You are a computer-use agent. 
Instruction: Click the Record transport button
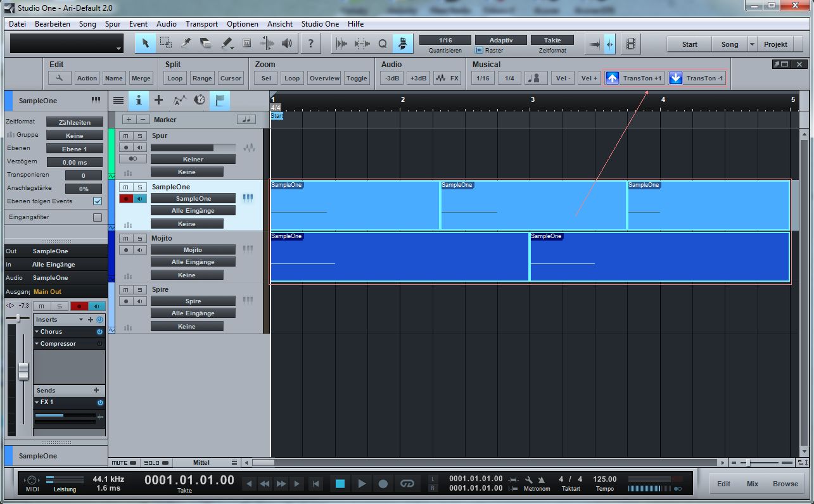pyautogui.click(x=383, y=484)
